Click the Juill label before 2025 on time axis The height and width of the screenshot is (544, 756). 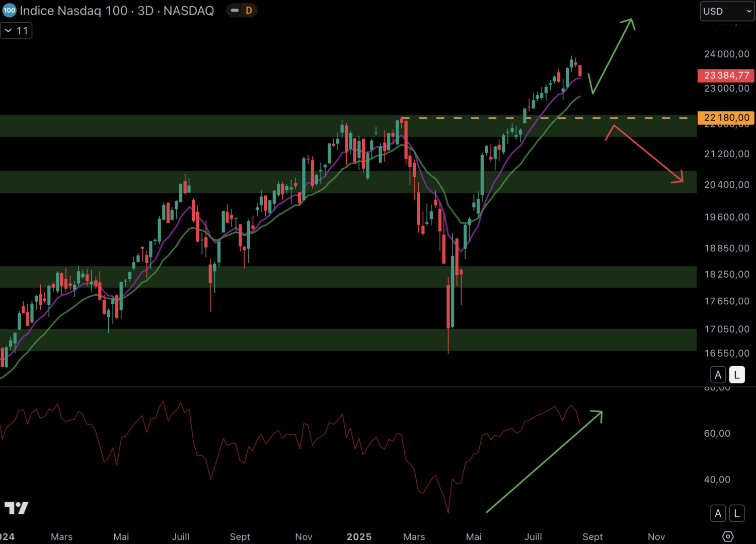click(x=181, y=537)
